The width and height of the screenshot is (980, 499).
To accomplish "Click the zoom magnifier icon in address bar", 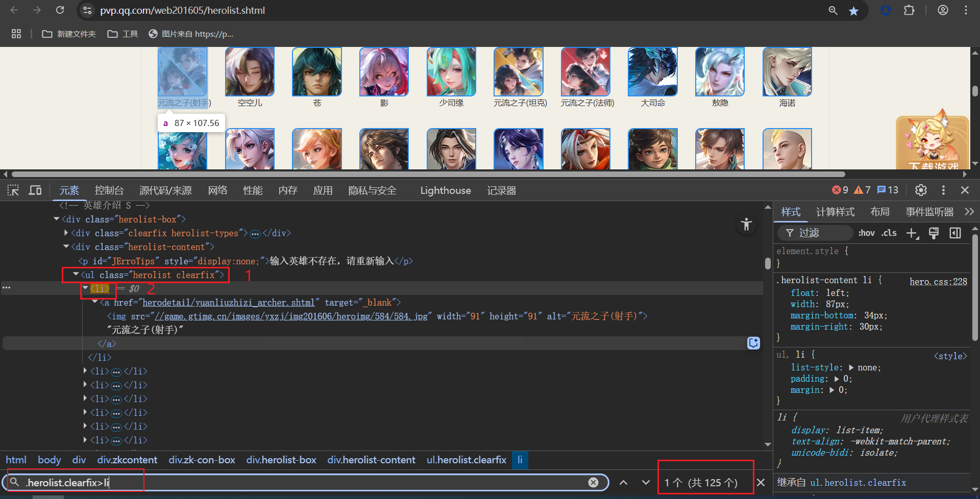I will click(833, 10).
